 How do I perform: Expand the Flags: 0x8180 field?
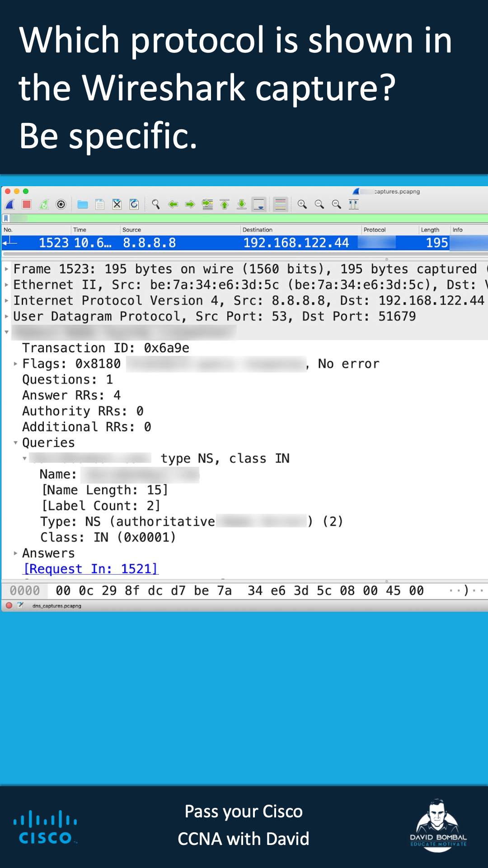(15, 363)
